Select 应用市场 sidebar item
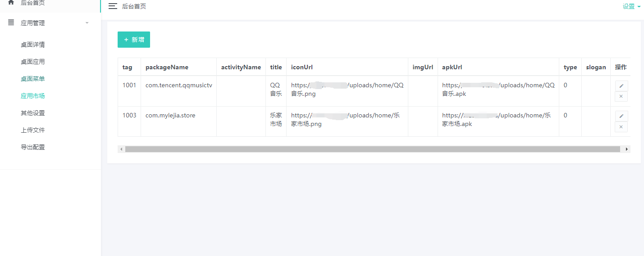644x256 pixels. pyautogui.click(x=33, y=96)
